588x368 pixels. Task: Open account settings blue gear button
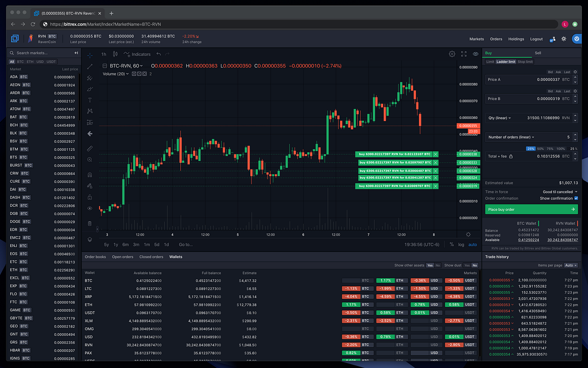click(577, 39)
